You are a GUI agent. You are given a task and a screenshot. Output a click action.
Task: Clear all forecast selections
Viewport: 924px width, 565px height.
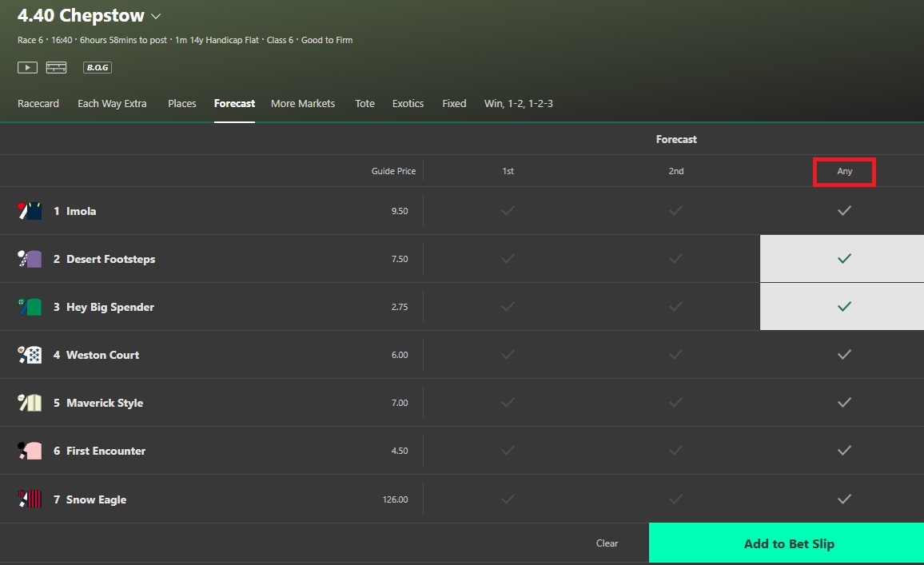607,543
